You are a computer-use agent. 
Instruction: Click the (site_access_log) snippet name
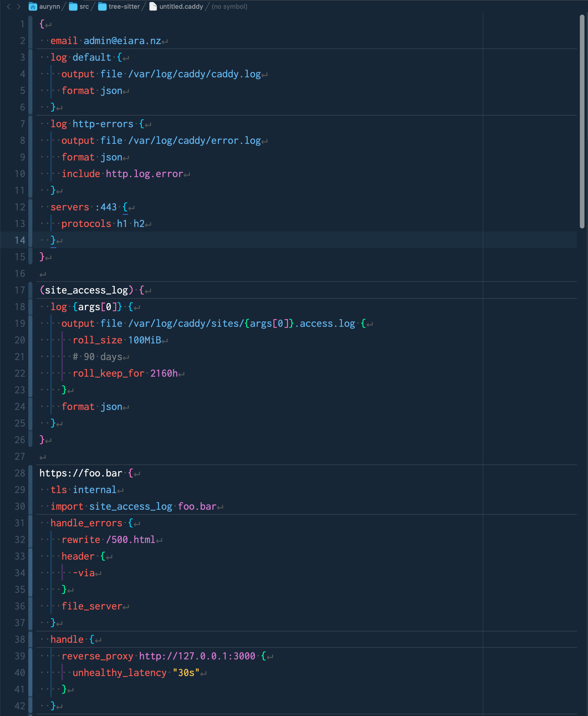86,290
